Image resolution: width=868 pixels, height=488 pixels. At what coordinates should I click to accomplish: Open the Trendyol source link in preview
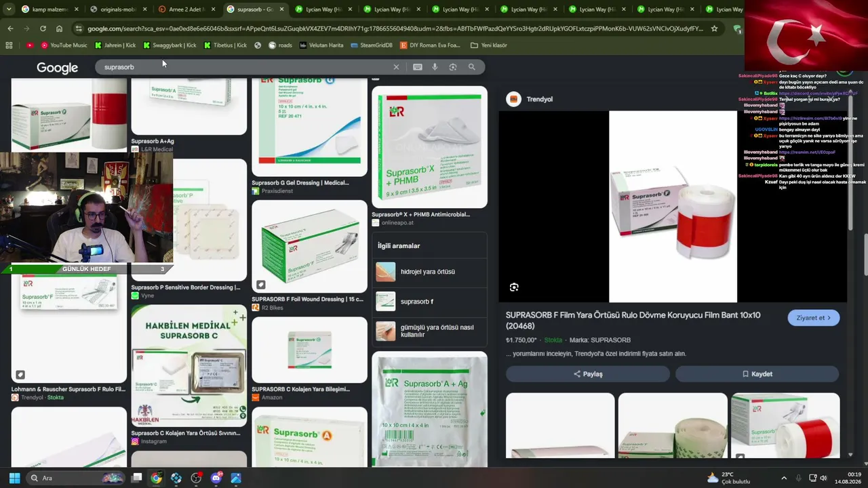530,100
